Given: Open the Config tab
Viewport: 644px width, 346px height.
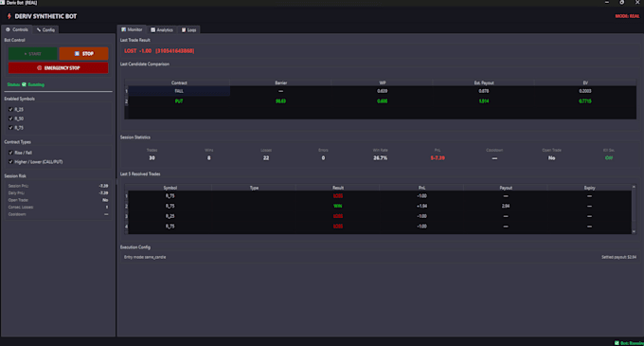Looking at the screenshot, I should (45, 29).
